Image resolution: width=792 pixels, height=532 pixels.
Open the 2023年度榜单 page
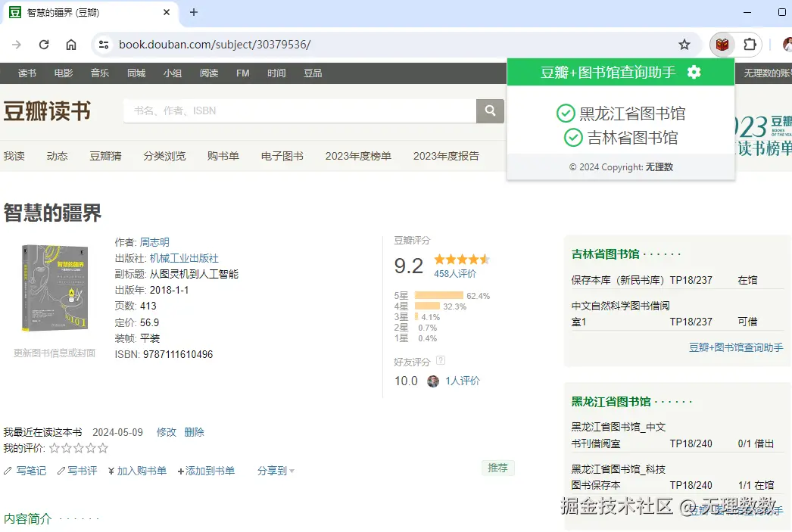(x=358, y=156)
